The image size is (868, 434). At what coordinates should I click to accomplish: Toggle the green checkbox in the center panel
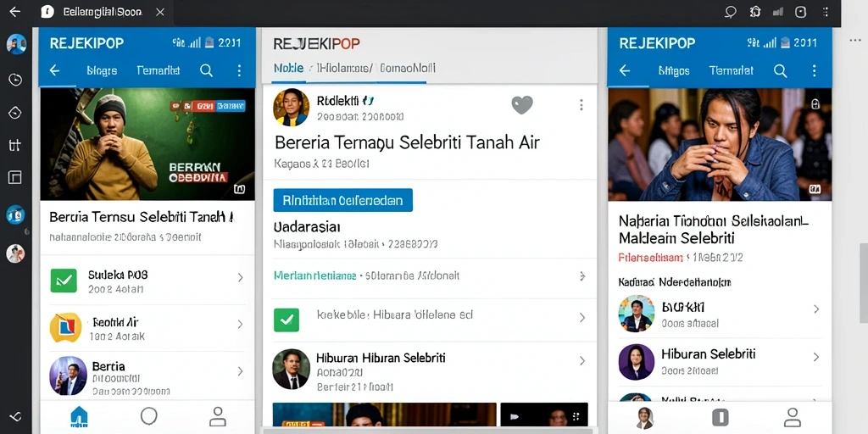coord(287,320)
